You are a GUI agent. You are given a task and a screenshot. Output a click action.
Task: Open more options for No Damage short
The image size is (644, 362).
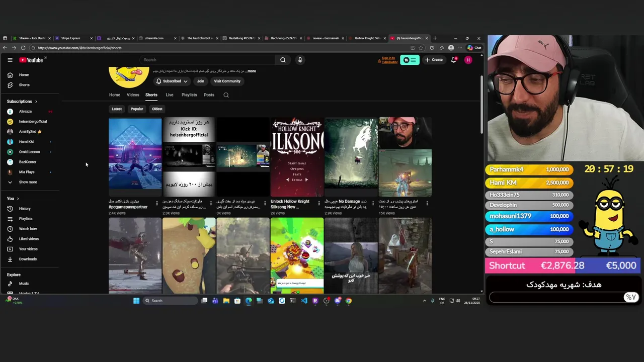373,204
